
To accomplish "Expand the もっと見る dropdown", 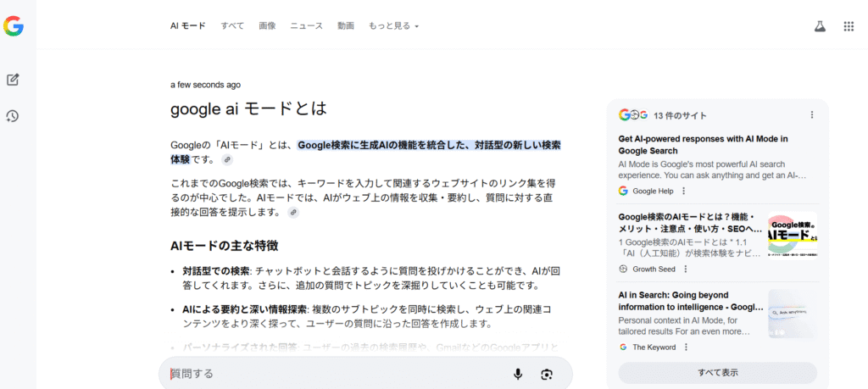I will click(393, 25).
